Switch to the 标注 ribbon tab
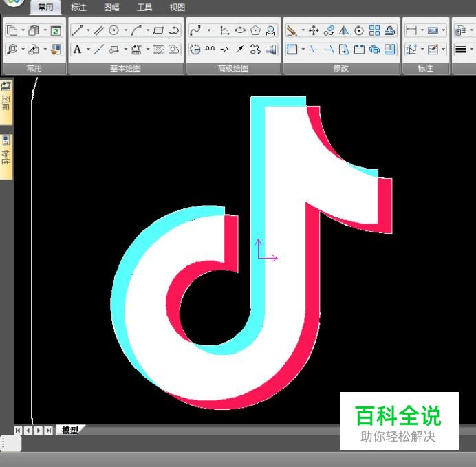The image size is (476, 467). (78, 7)
